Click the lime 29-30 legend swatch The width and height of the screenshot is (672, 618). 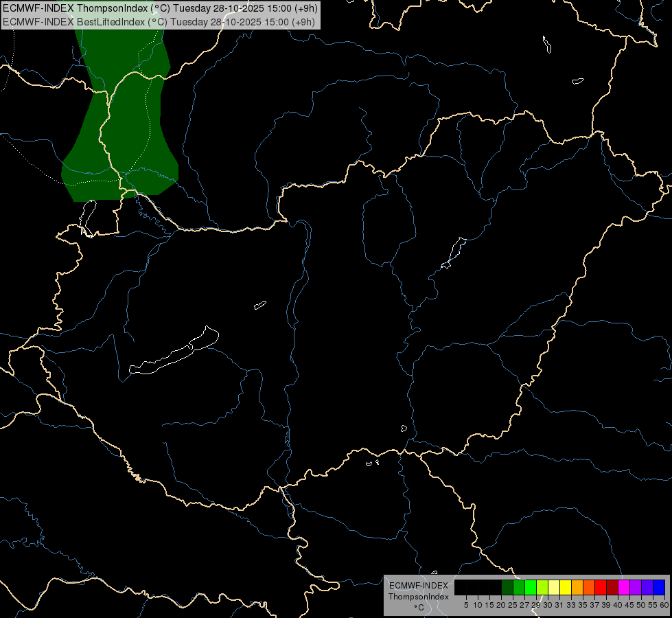[x=542, y=588]
